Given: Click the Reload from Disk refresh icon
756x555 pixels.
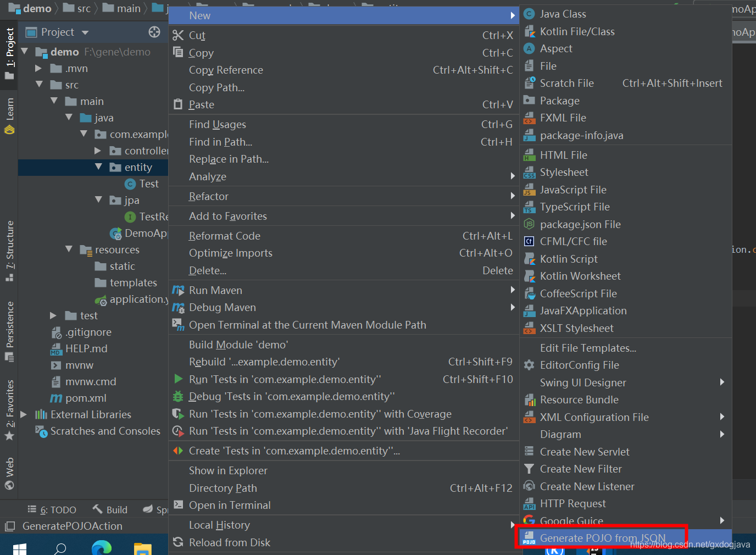Looking at the screenshot, I should click(x=177, y=542).
